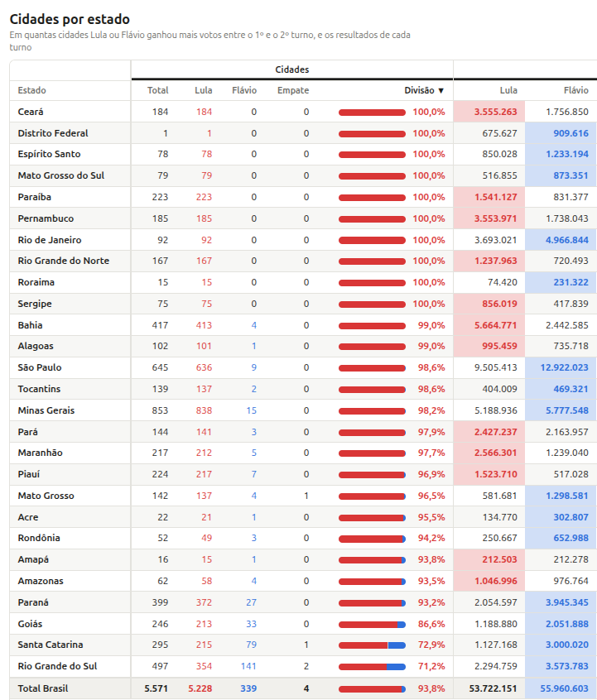Click the Cidades group header
The height and width of the screenshot is (700, 597).
[292, 70]
